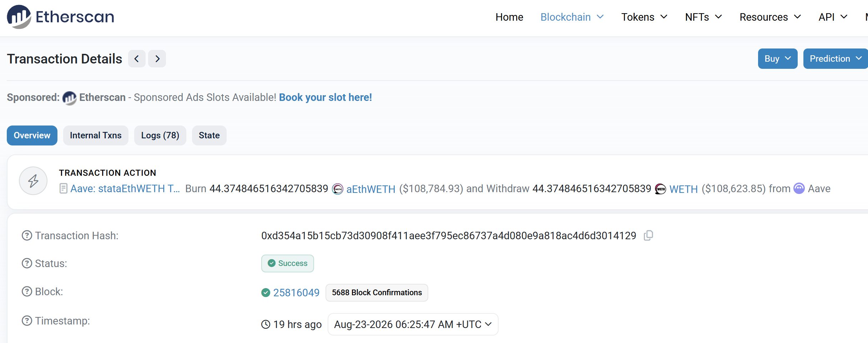Copy the transaction hash
This screenshot has height=343, width=868.
tap(648, 235)
